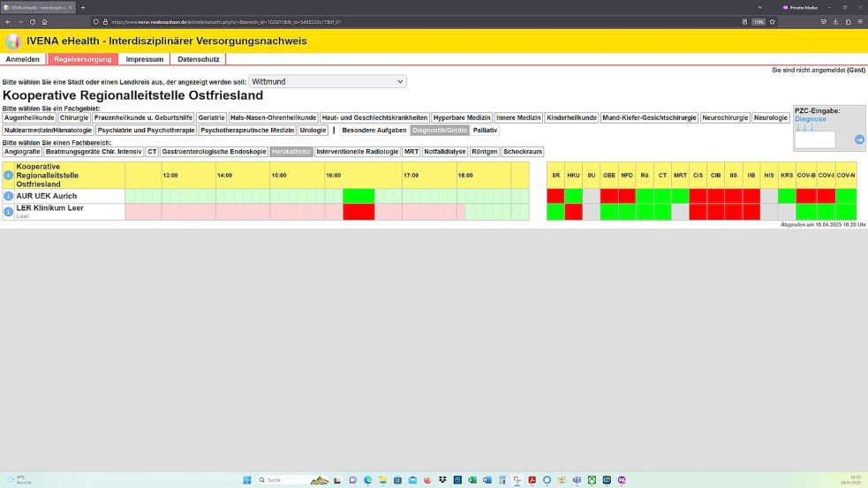
Task: Open a new browser tab with plus
Action: point(83,8)
